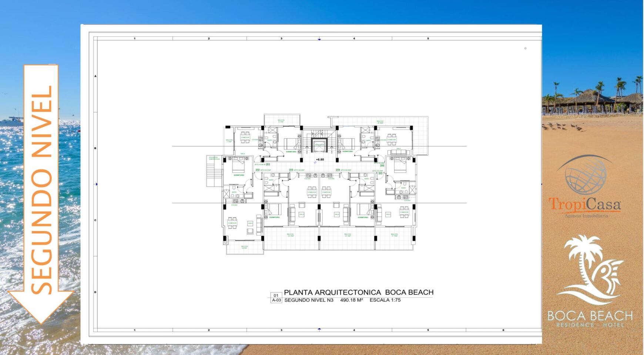Click the ESCALA 1:75 scale text
Screen dimensions: 644x355
coord(385,300)
